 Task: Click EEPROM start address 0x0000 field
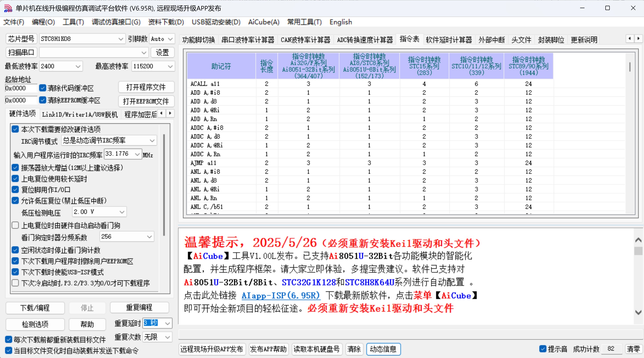[21, 100]
